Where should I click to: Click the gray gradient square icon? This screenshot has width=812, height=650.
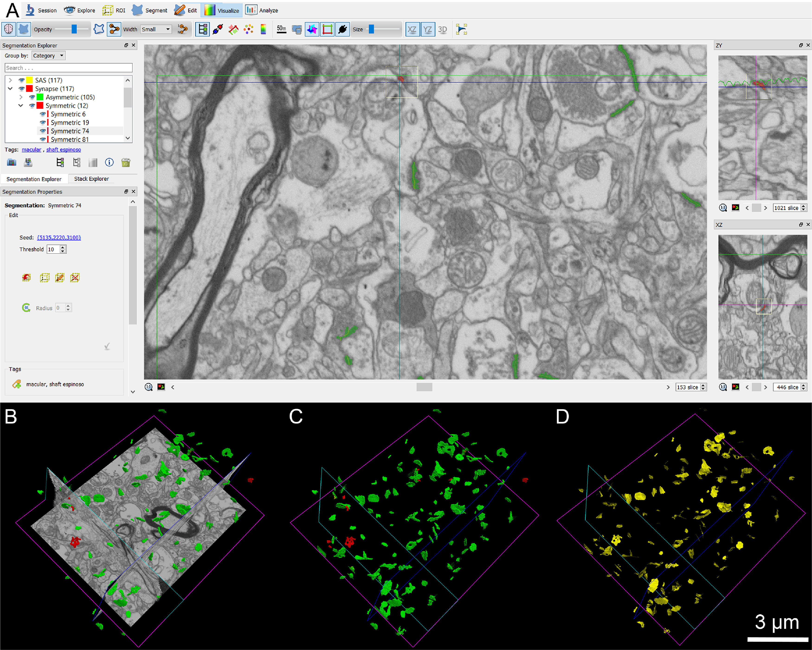[93, 162]
